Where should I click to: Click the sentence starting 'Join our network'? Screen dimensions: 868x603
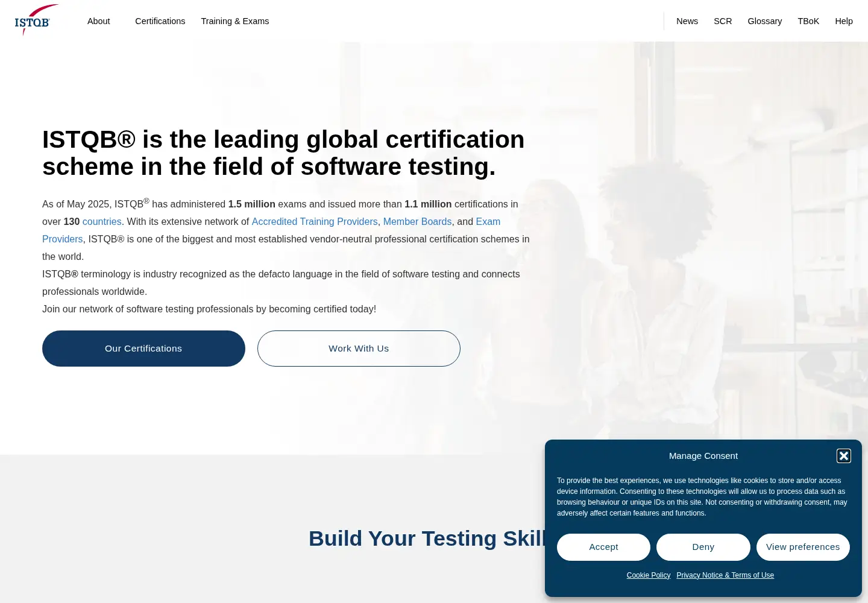pyautogui.click(x=209, y=309)
